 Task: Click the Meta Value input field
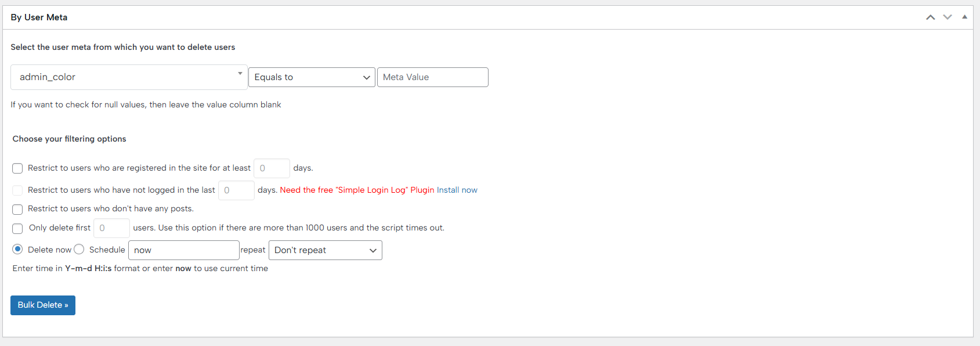click(x=432, y=77)
